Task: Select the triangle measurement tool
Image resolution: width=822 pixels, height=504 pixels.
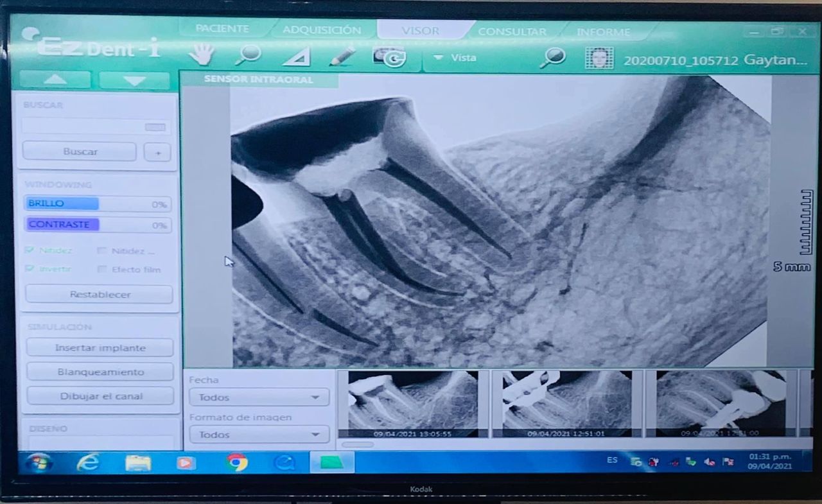Action: (x=297, y=56)
